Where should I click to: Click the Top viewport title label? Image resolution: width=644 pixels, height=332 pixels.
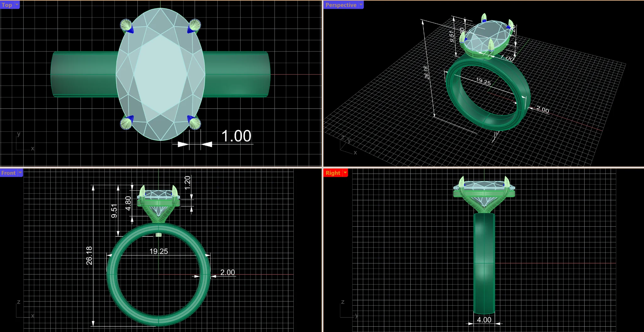tap(7, 5)
